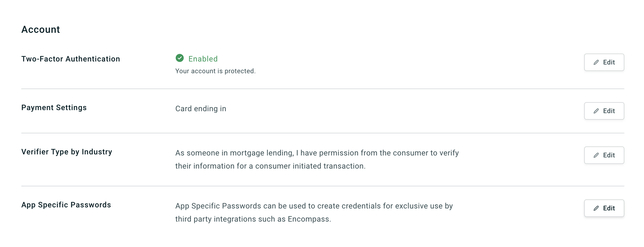Click the pencil icon in Payment Settings row
644x247 pixels.
(x=596, y=111)
